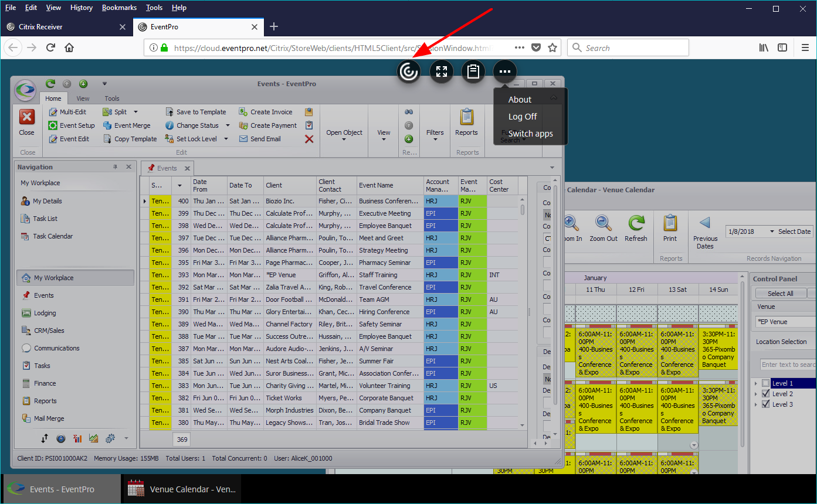Uncheck Level 2 checkbox in Location Selection
This screenshot has height=504, width=817.
click(765, 394)
